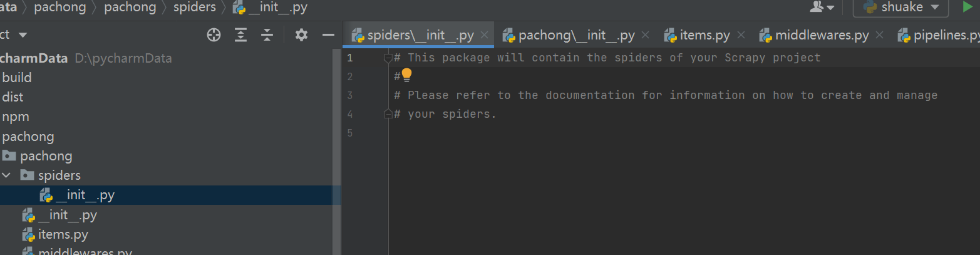Screen dimensions: 980x255
Task: Click the spiders breadcrumb in navigation bar
Action: click(194, 8)
